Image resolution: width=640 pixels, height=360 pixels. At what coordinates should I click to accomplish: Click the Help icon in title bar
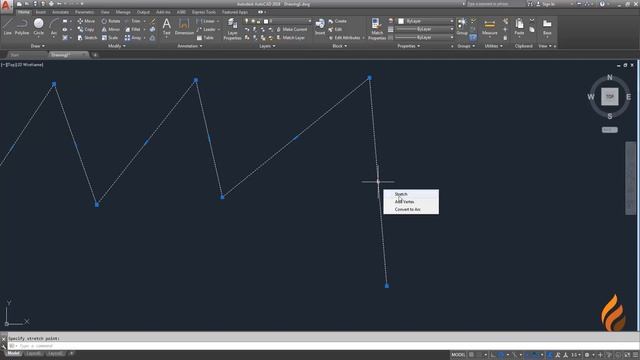pos(602,4)
